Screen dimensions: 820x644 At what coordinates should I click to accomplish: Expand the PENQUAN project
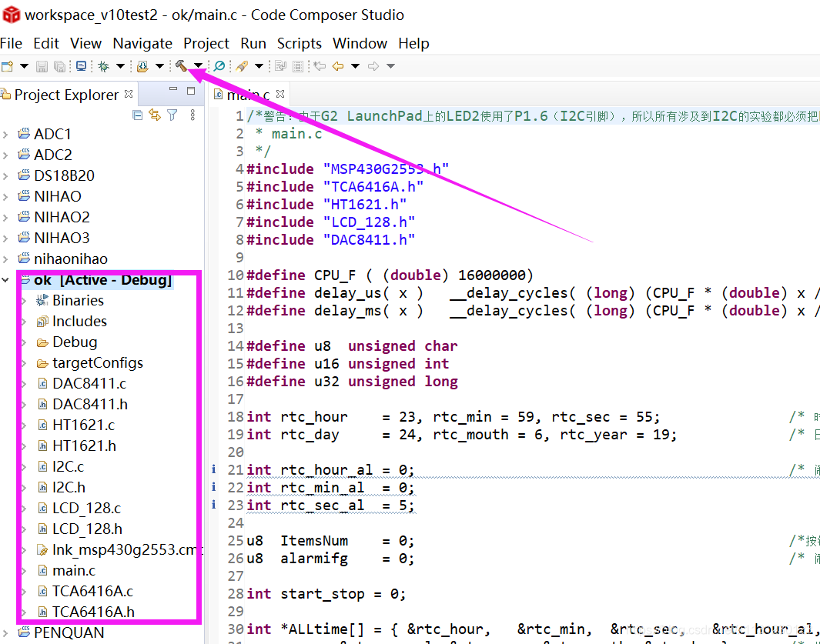click(5, 632)
